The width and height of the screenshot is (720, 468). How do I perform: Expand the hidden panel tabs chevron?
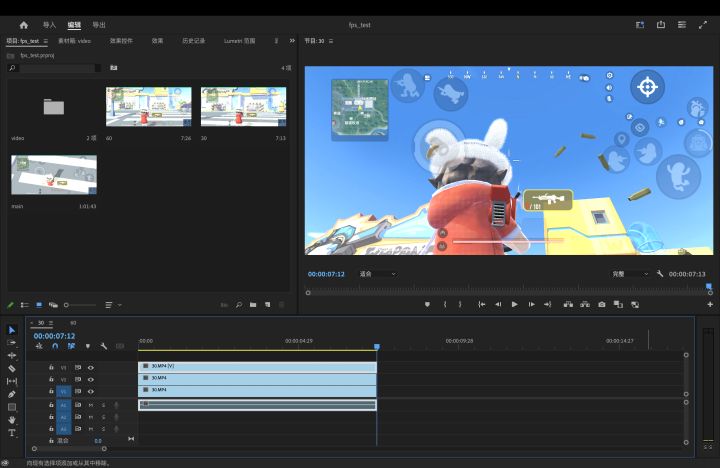[292, 41]
